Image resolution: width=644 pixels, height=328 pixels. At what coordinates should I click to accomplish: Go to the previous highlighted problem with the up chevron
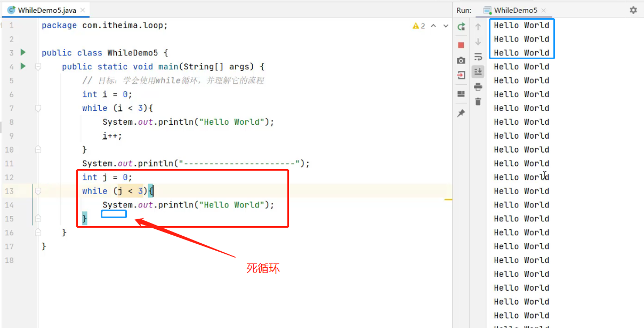coord(433,26)
